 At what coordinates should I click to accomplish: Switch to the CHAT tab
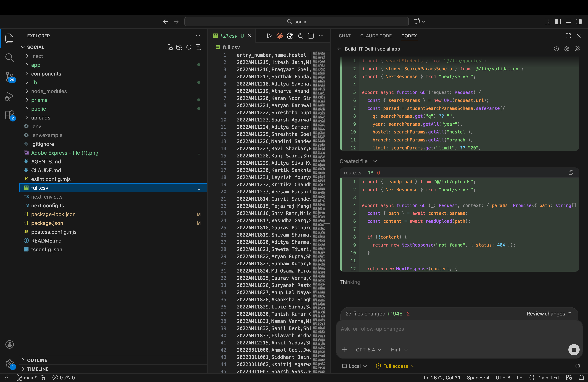(344, 36)
